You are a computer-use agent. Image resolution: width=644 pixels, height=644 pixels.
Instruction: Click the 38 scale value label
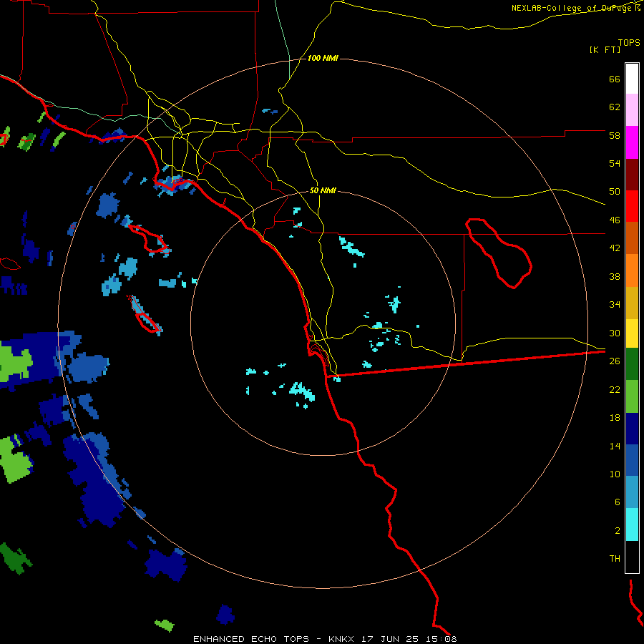tap(615, 276)
